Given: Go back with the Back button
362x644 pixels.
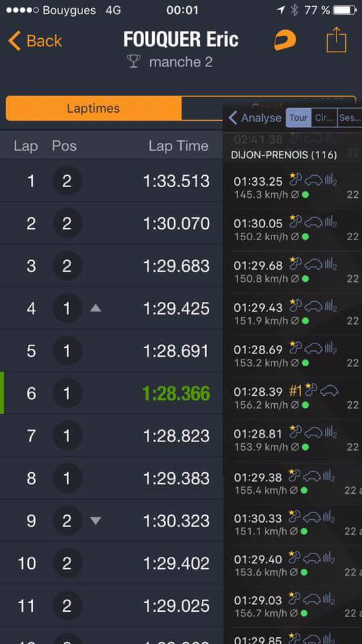Looking at the screenshot, I should point(35,41).
